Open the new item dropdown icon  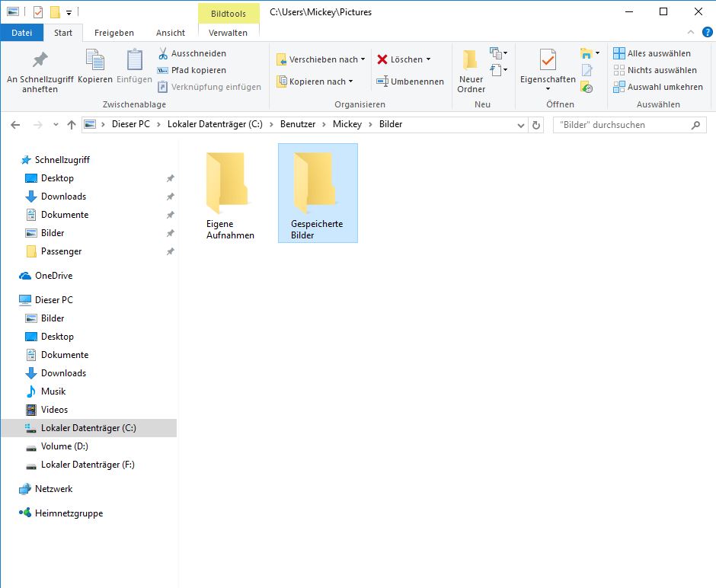coord(499,53)
